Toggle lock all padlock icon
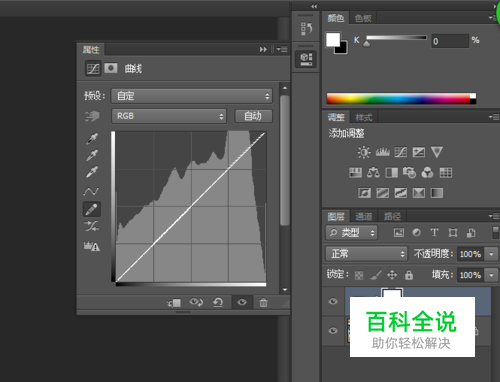Image resolution: width=500 pixels, height=382 pixels. [x=409, y=275]
